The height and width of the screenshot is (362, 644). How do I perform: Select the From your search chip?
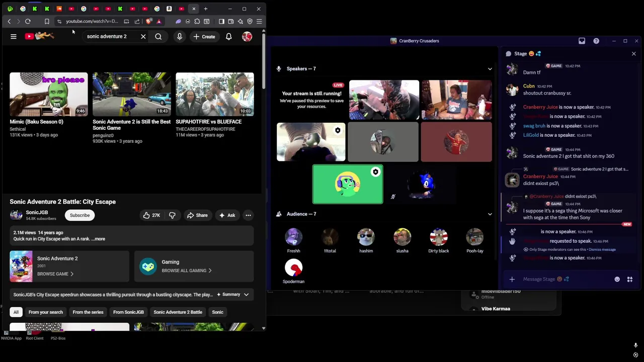[x=46, y=312]
